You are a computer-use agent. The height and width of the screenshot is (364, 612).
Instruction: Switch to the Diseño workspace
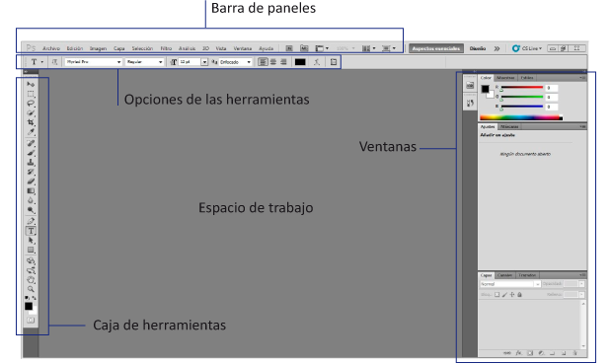(478, 48)
